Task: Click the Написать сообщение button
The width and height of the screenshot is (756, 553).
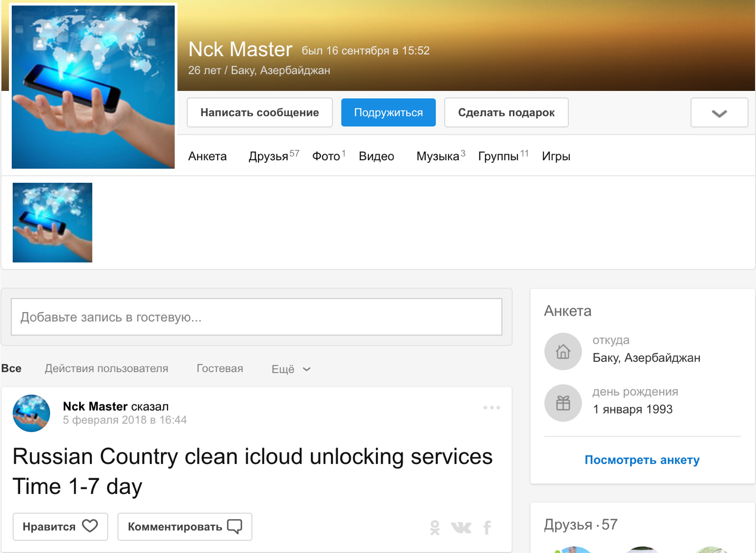Action: click(259, 113)
